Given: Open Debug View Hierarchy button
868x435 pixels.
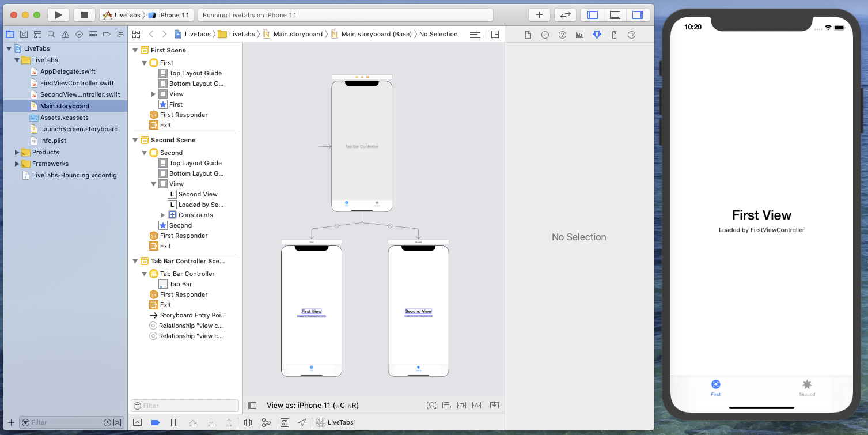Looking at the screenshot, I should point(248,422).
